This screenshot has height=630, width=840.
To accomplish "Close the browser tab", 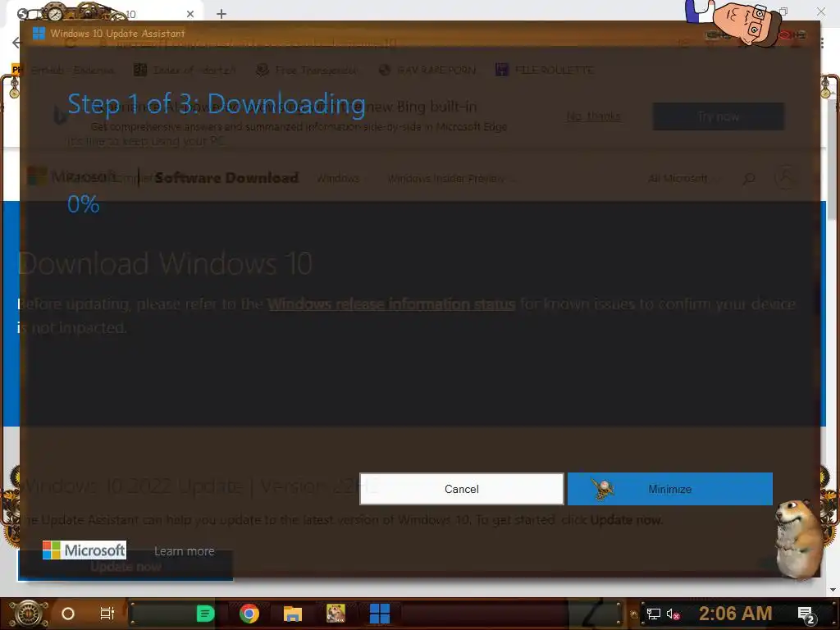I will coord(189,14).
